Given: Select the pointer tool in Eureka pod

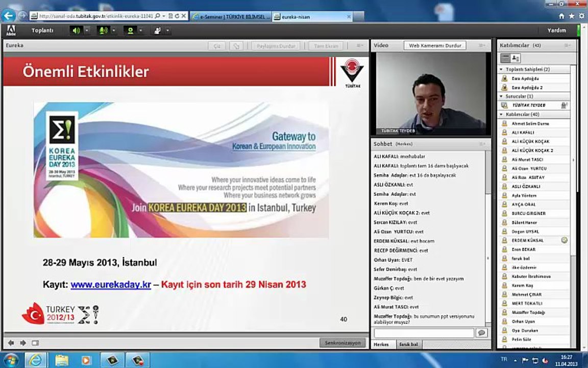Looking at the screenshot, I should pyautogui.click(x=236, y=46).
